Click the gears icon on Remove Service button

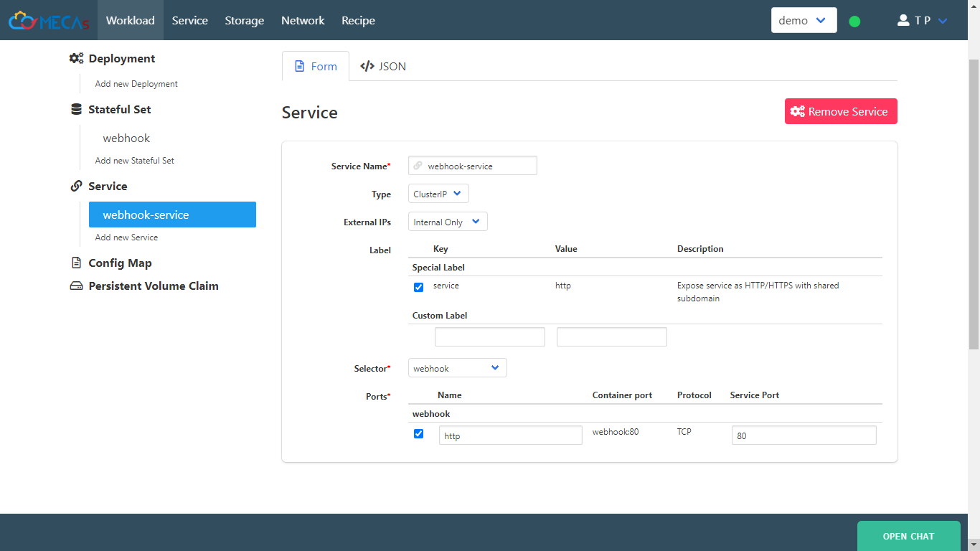pos(798,111)
